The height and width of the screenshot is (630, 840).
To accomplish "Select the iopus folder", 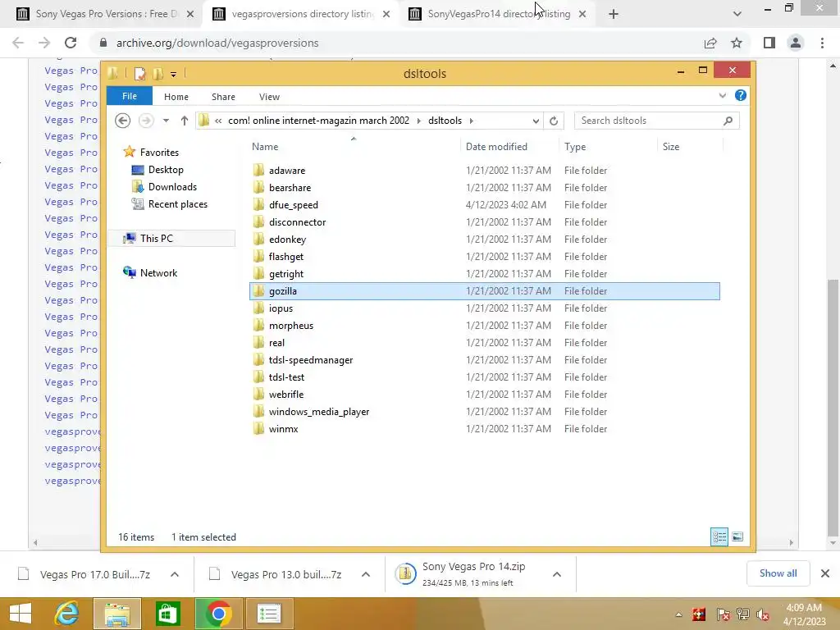I will (x=281, y=308).
